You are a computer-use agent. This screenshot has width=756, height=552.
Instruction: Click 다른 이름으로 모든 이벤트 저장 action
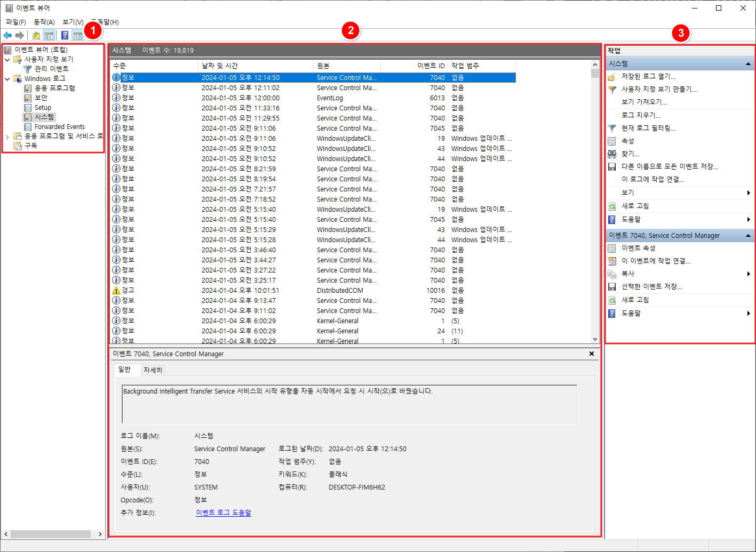[670, 166]
